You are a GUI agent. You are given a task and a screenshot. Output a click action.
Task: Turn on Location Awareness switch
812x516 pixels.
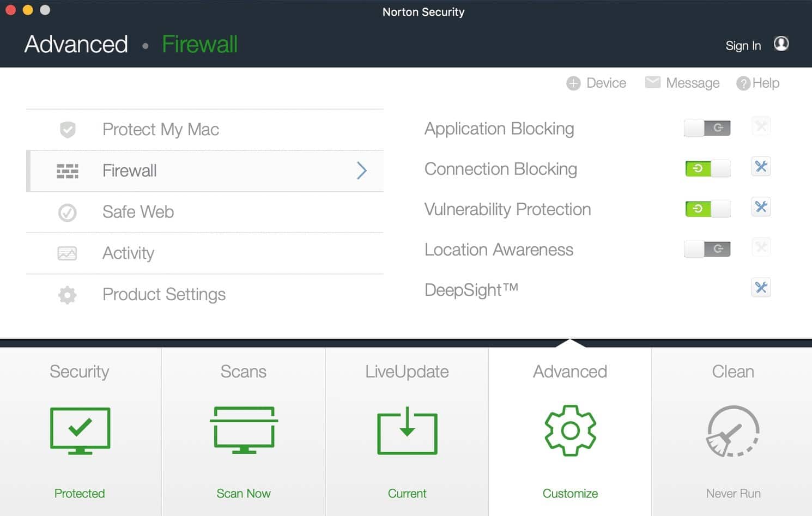pos(707,249)
